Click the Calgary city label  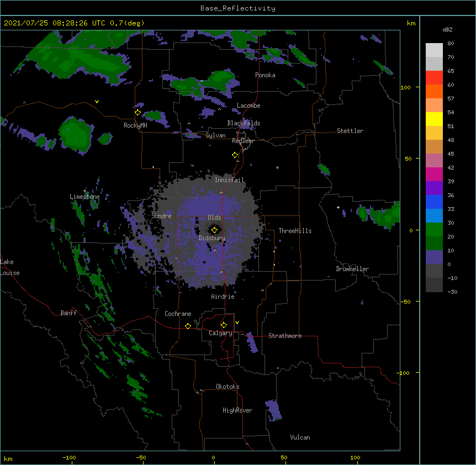point(220,333)
